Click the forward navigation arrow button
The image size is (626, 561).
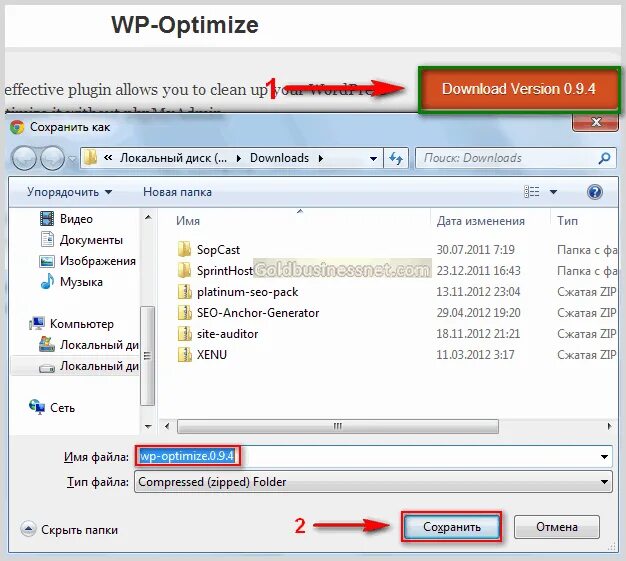click(x=52, y=158)
